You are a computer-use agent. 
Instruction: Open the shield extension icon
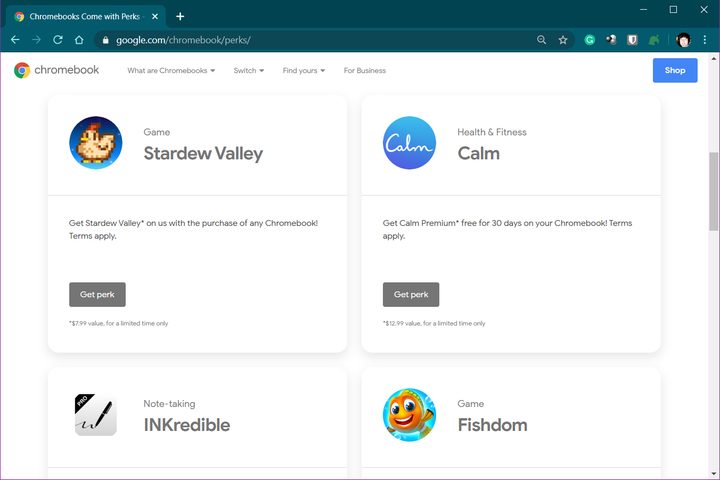(x=632, y=40)
